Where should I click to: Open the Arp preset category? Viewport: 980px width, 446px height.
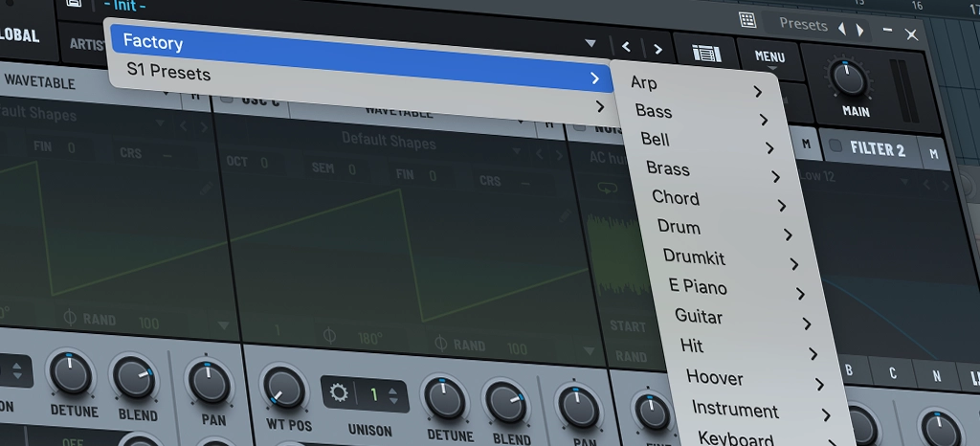coord(644,82)
